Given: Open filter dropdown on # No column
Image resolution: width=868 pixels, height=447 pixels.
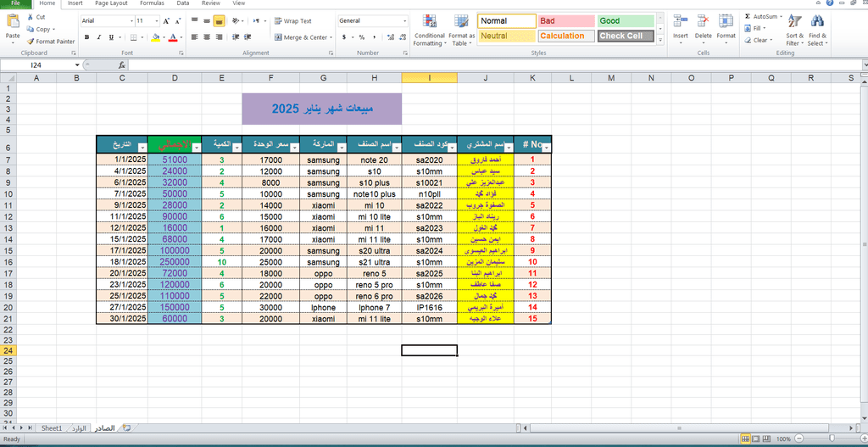Looking at the screenshot, I should (x=547, y=148).
